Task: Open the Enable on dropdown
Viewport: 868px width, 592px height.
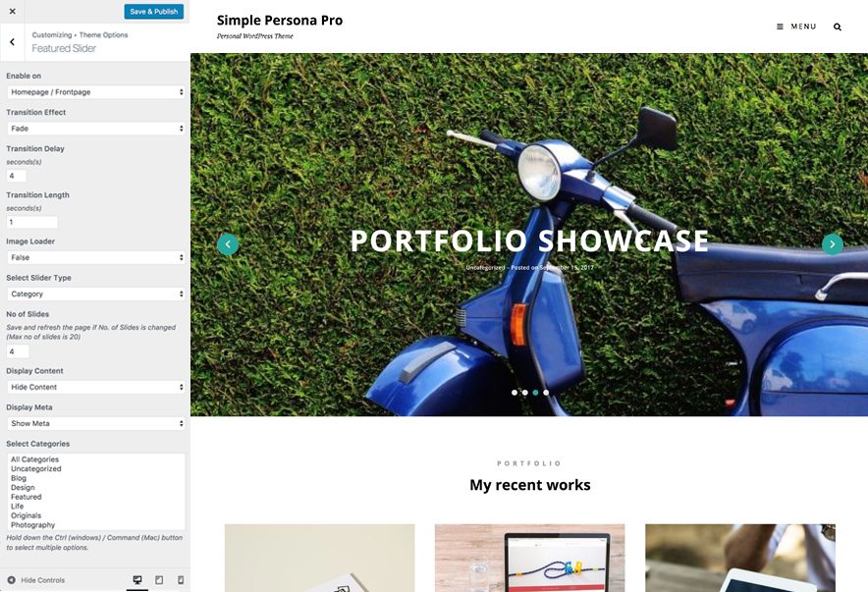Action: (96, 92)
